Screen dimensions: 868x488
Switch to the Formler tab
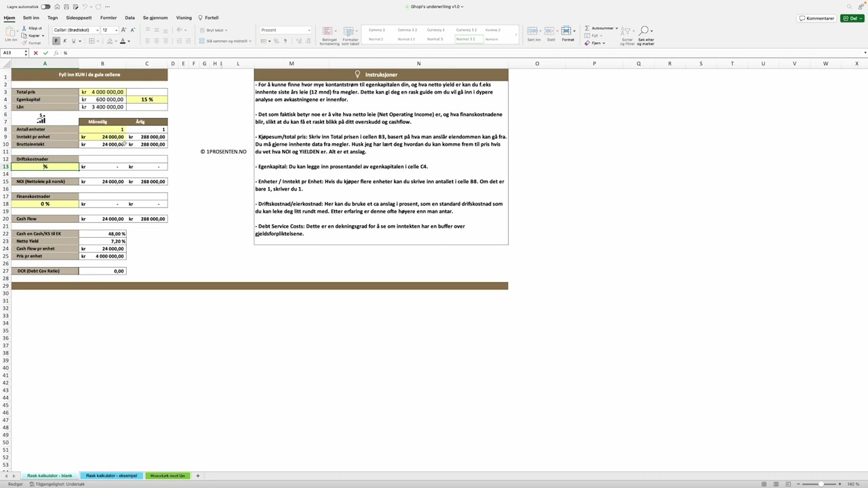(108, 18)
